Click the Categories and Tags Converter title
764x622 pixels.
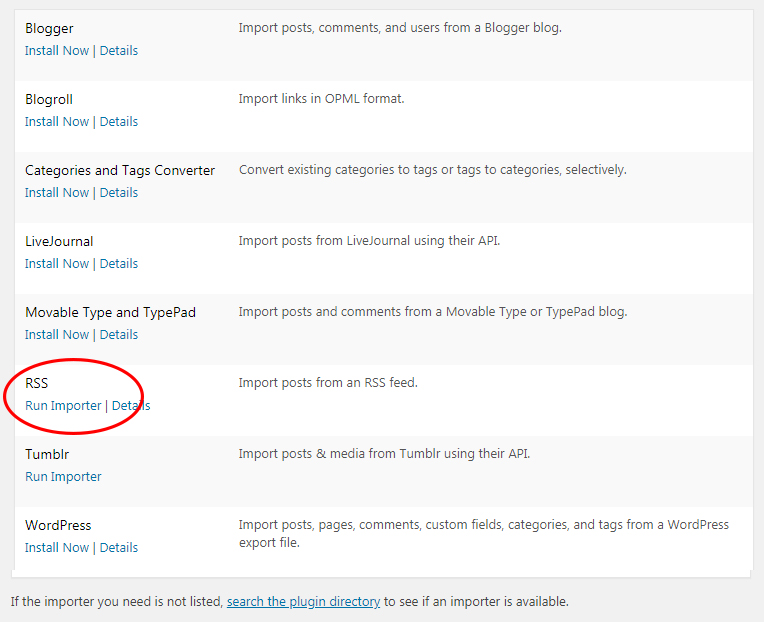coord(120,171)
